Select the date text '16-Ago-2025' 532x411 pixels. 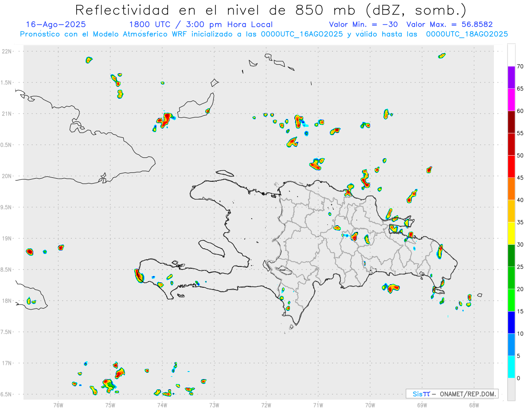click(x=56, y=24)
